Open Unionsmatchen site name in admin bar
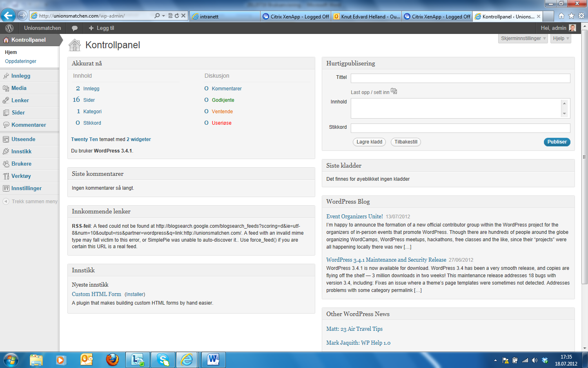 point(42,28)
